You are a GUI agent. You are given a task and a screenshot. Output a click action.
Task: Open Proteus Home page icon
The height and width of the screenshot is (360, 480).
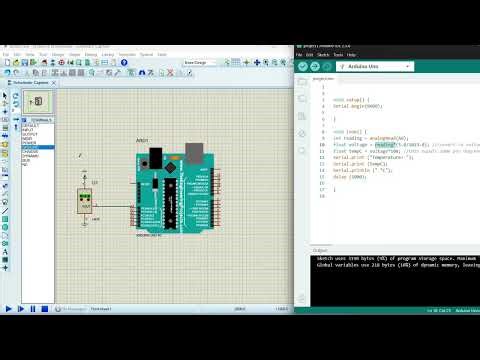[44, 62]
